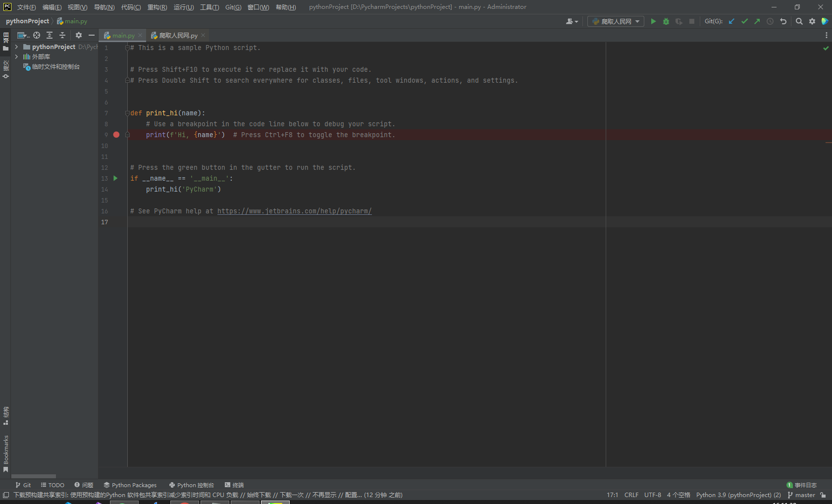Open the 运行(U) menu
Viewport: 832px width, 504px height.
tap(184, 7)
